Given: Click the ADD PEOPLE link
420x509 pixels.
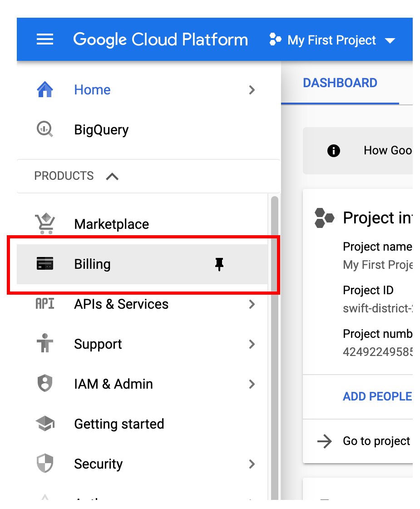Looking at the screenshot, I should pyautogui.click(x=377, y=396).
